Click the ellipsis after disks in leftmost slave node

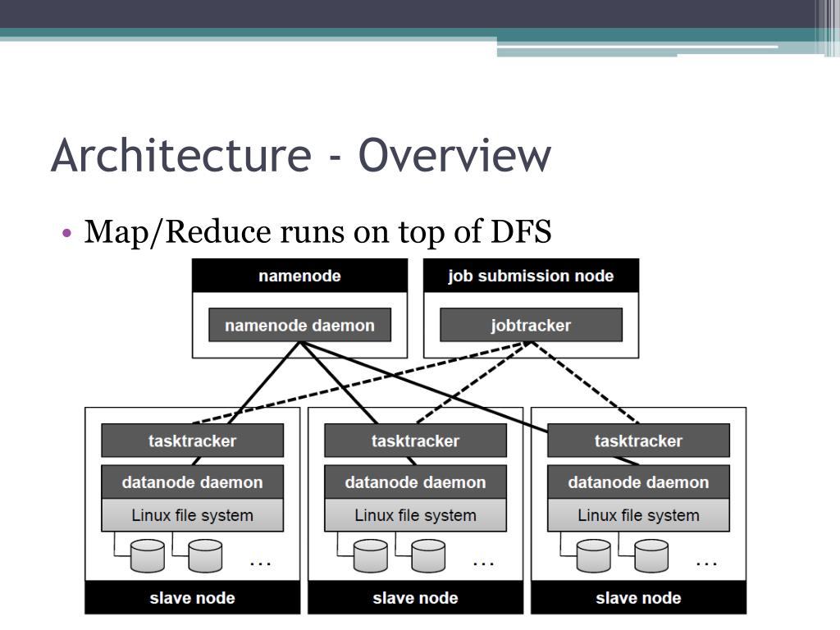tap(260, 564)
